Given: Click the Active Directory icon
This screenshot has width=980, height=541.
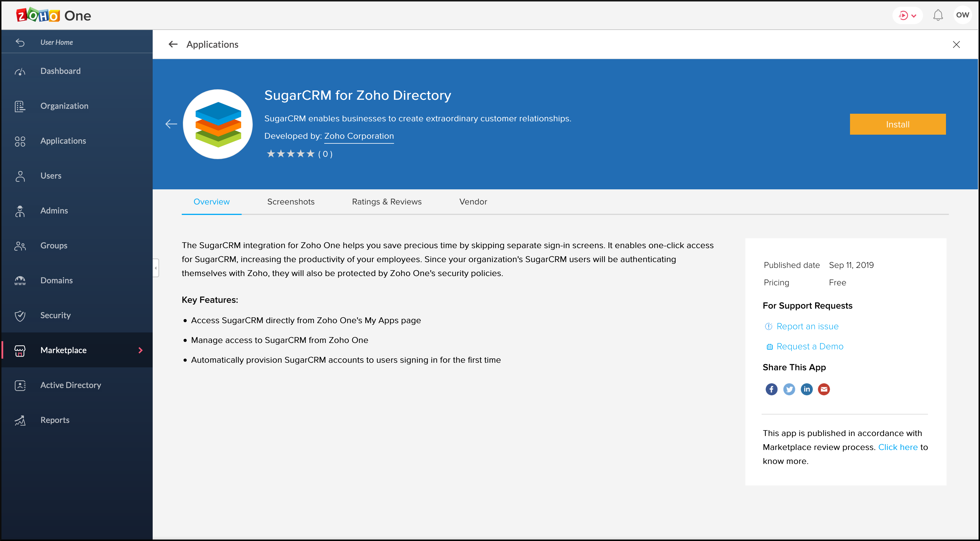Looking at the screenshot, I should click(x=20, y=385).
